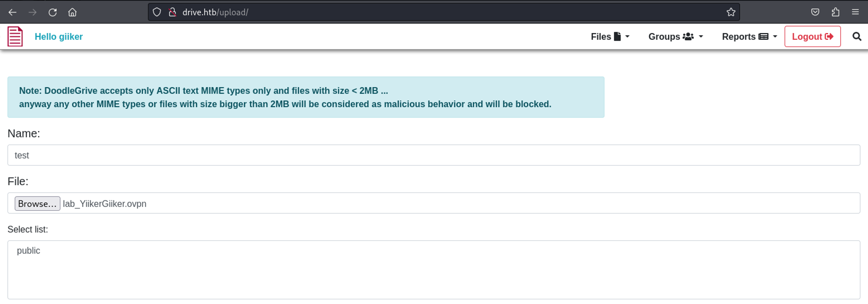Viewport: 868px width, 304px height.
Task: Select the public option in list
Action: (x=29, y=251)
